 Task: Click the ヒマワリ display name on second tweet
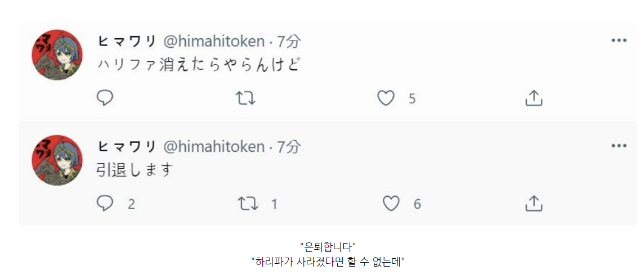coord(127,147)
